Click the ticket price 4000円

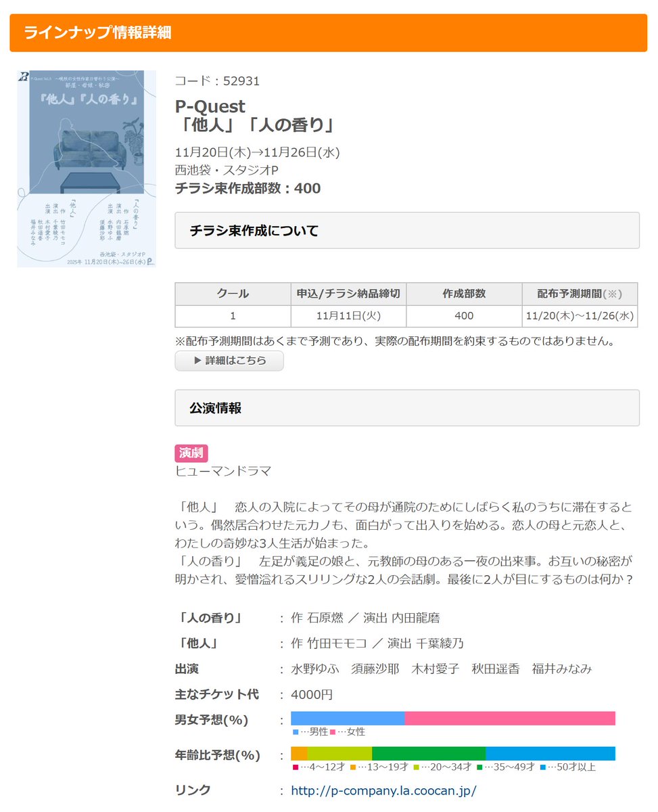pyautogui.click(x=312, y=695)
